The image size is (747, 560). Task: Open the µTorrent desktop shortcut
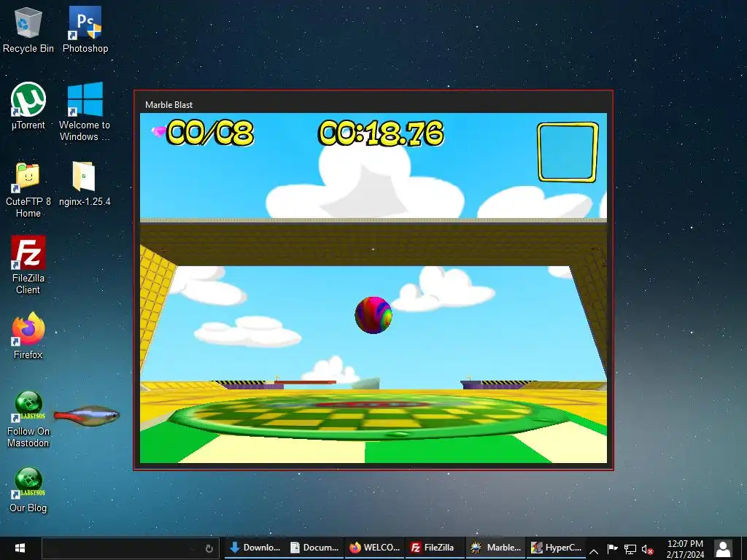(x=28, y=106)
